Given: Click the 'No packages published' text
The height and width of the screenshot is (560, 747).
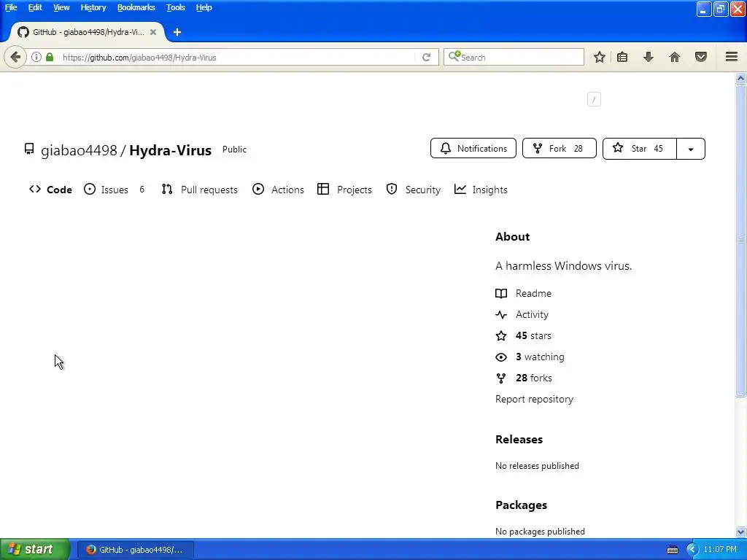Looking at the screenshot, I should point(540,532).
